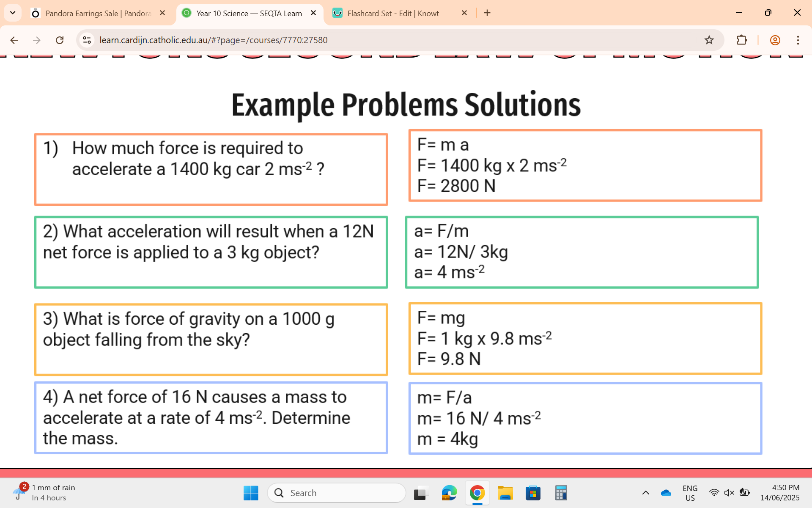The height and width of the screenshot is (508, 812).
Task: Switch to the Pandora Earrings Sale tab
Action: point(98,13)
